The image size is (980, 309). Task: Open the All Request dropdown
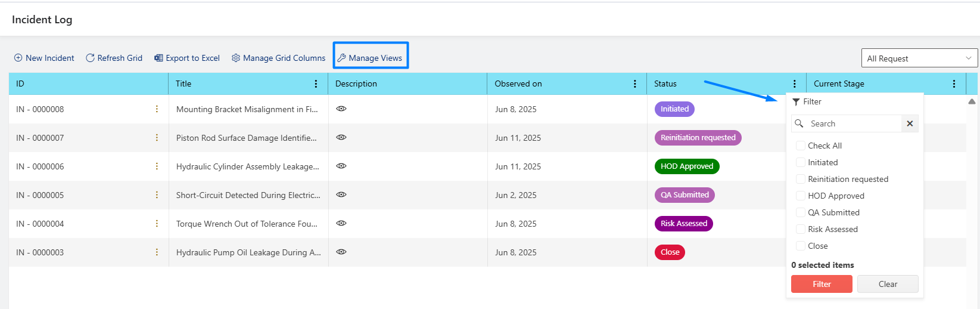tap(919, 58)
